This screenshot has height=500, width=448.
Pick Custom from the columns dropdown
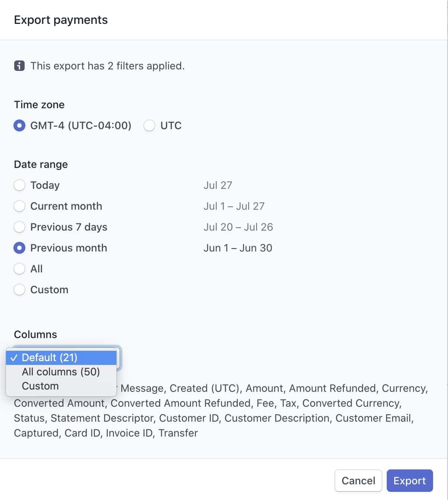[x=40, y=386]
